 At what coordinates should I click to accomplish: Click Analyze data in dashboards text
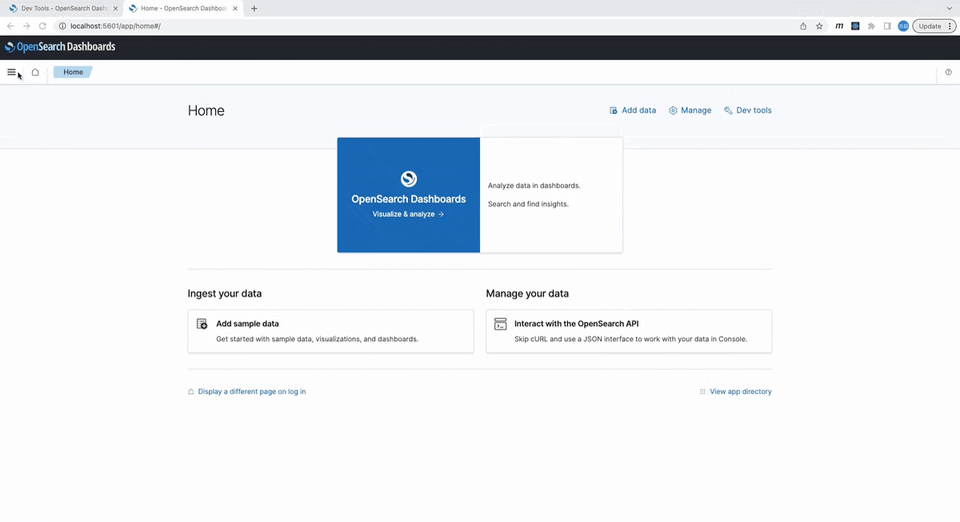click(x=534, y=185)
